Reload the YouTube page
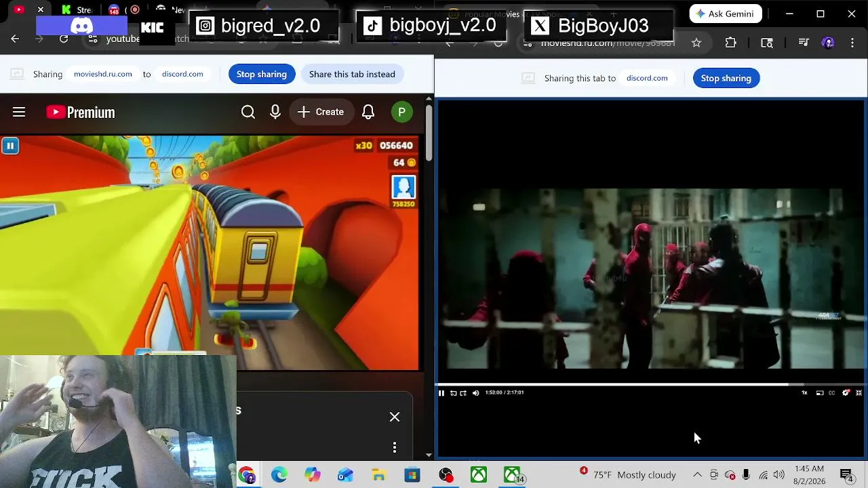868x488 pixels. (x=64, y=39)
